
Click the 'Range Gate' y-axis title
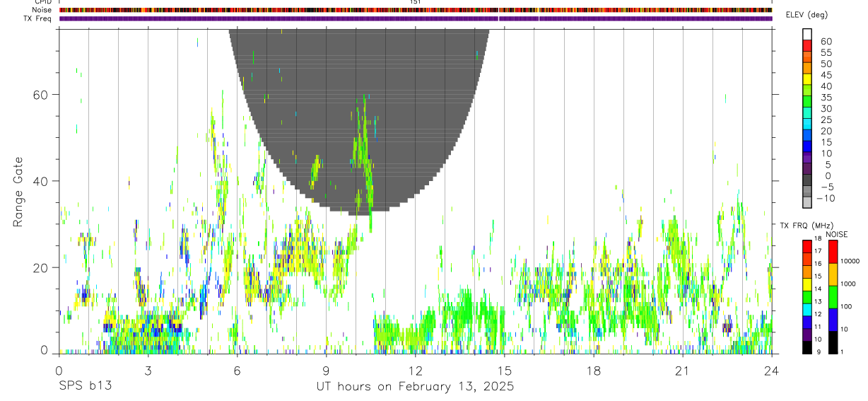click(x=18, y=192)
